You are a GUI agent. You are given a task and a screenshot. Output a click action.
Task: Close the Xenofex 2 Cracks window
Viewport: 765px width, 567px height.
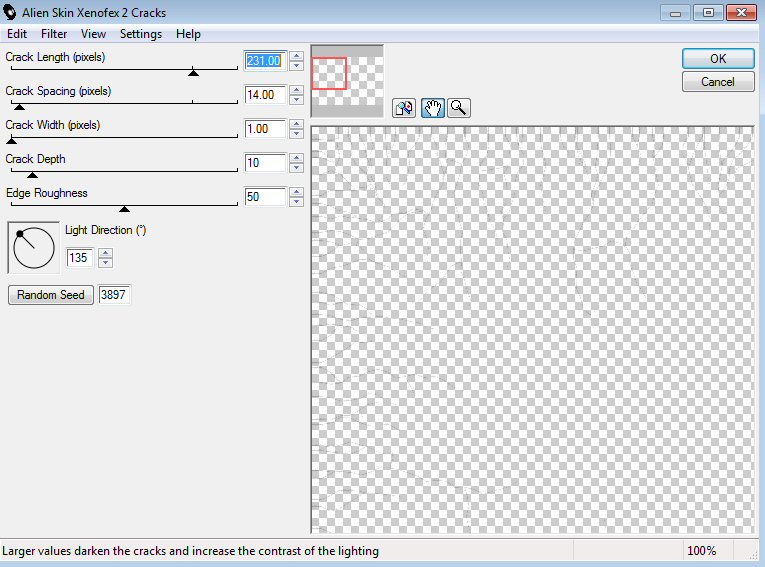tap(741, 13)
